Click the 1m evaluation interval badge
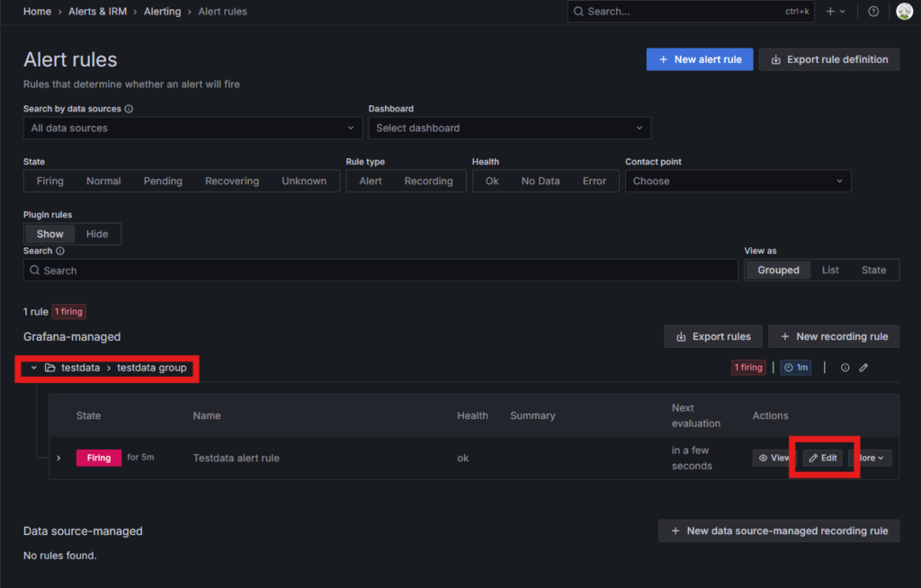This screenshot has height=588, width=921. coord(795,368)
